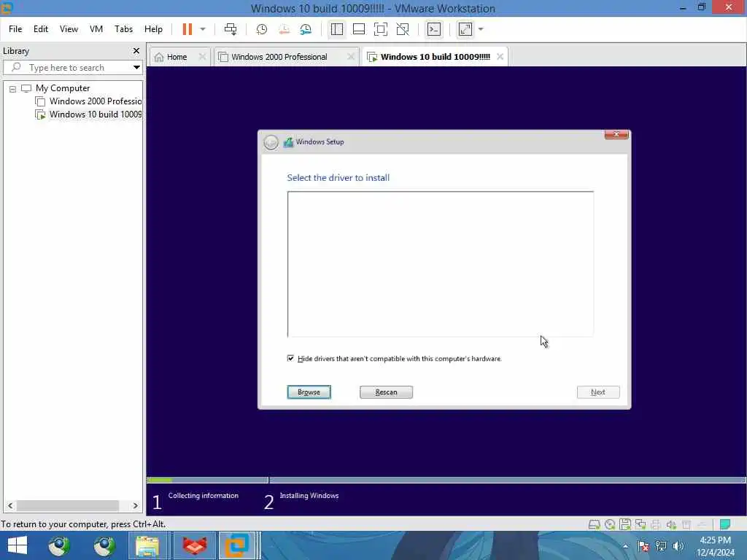The image size is (747, 560).
Task: Open the volume tray icon
Action: click(678, 546)
